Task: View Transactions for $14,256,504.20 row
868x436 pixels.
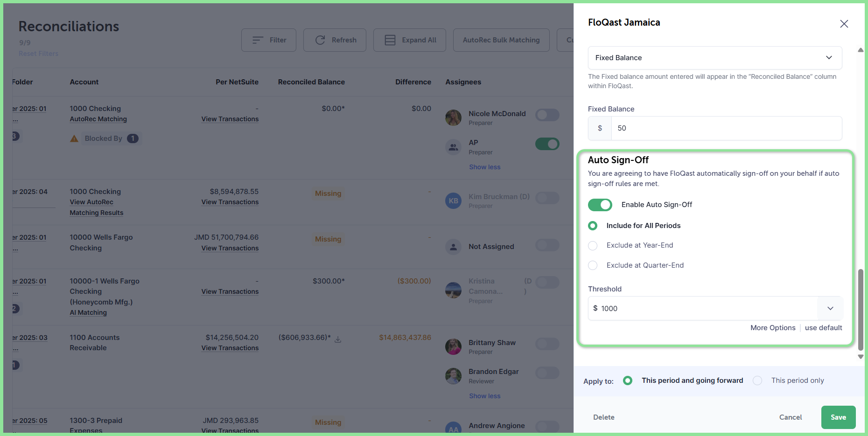Action: pos(230,348)
